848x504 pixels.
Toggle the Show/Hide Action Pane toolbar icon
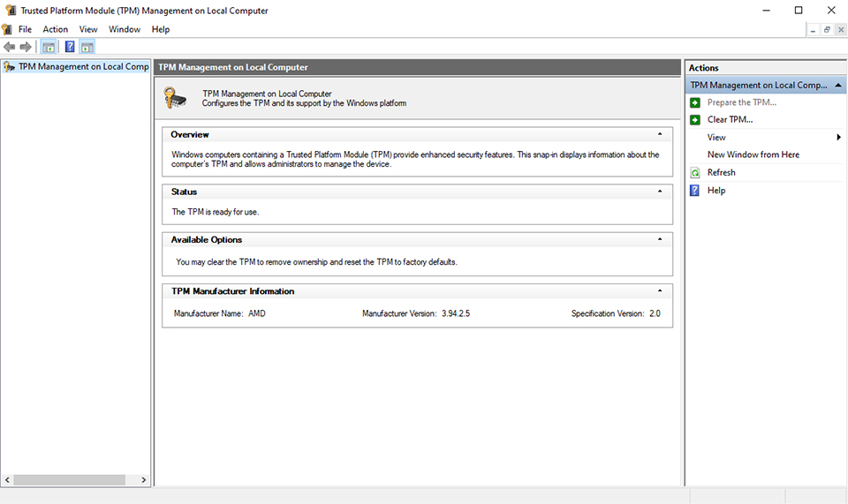(87, 47)
